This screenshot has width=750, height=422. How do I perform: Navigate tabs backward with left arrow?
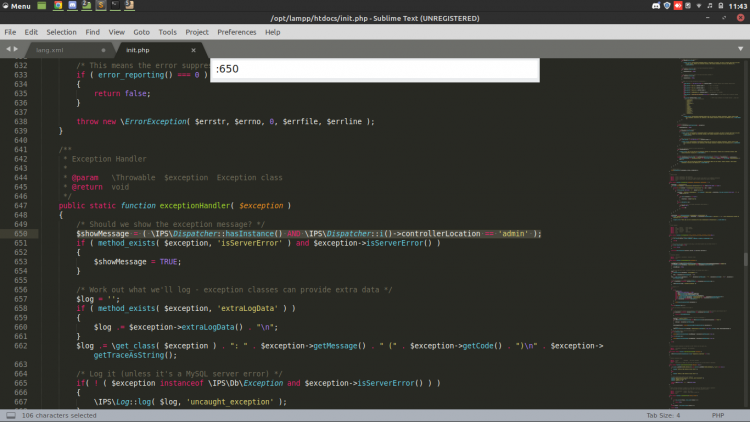click(x=7, y=49)
